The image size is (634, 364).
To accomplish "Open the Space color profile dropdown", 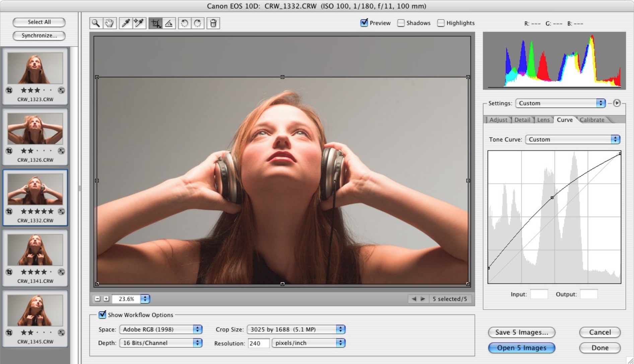I will coord(161,330).
